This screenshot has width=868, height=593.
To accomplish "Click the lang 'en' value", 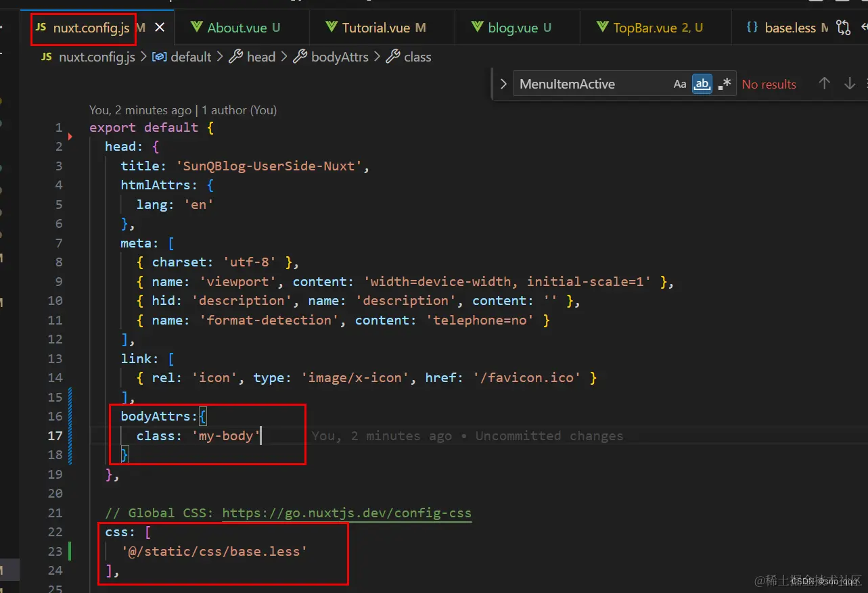I will 199,204.
